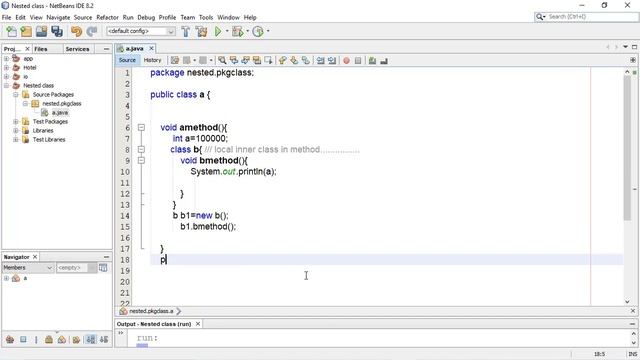Open the Navigator Members dropdown
This screenshot has width=640, height=360.
(27, 268)
